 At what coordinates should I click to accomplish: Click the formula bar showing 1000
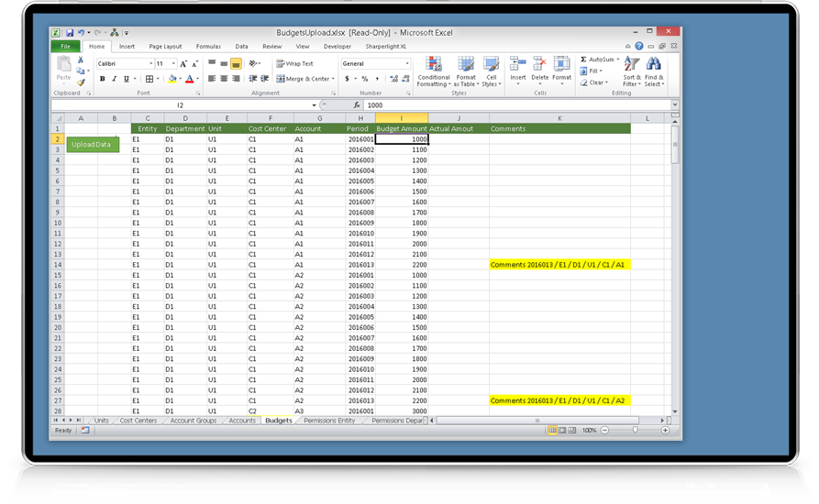[x=516, y=104]
